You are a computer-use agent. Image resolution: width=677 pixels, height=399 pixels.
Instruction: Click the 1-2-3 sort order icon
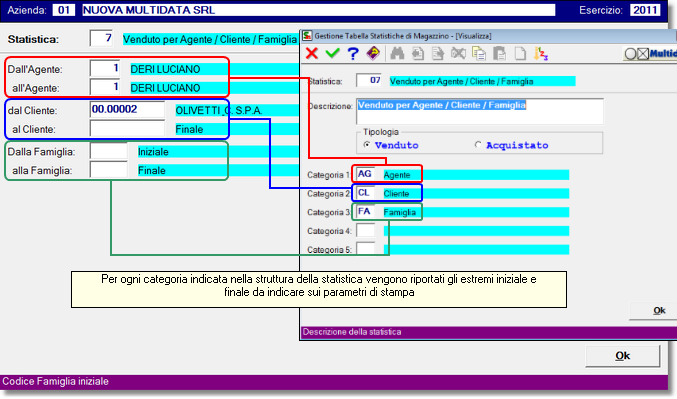tap(541, 54)
